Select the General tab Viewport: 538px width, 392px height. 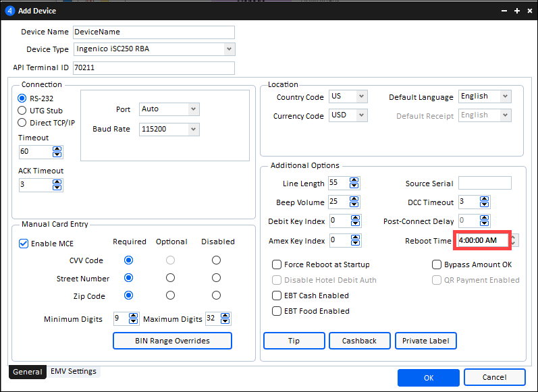click(x=28, y=372)
